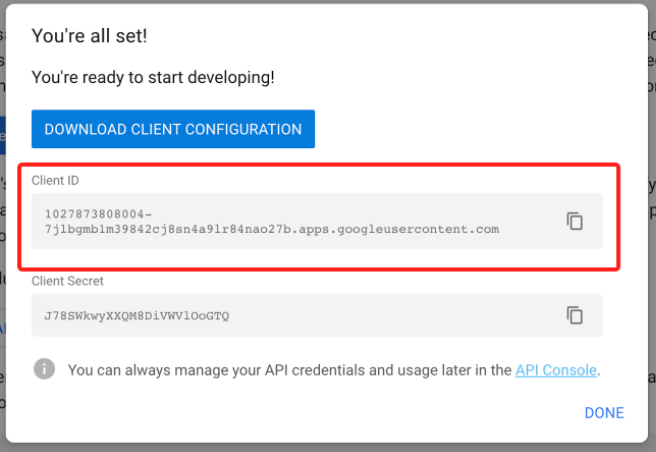The width and height of the screenshot is (656, 452).
Task: Click the Client ID number line 1027873808004-
Action: [98, 214]
